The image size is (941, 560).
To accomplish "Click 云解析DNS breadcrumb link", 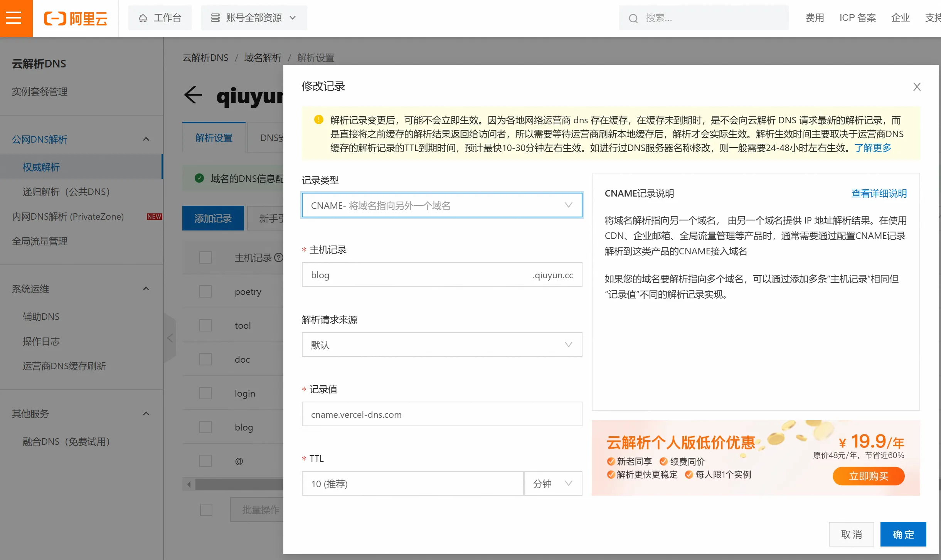I will click(x=205, y=58).
